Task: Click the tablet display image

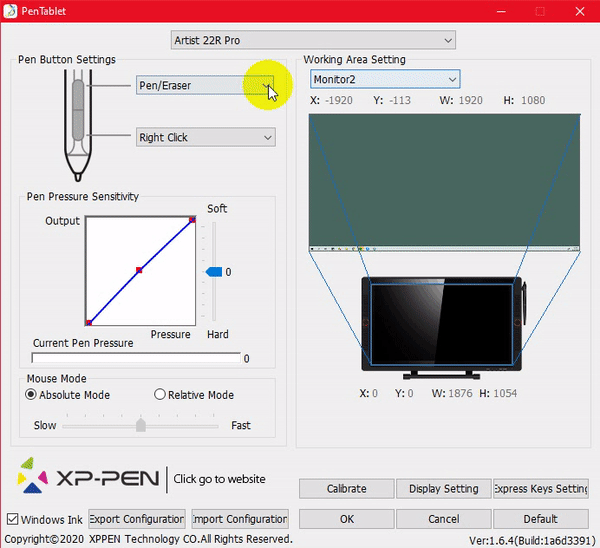Action: (x=443, y=328)
